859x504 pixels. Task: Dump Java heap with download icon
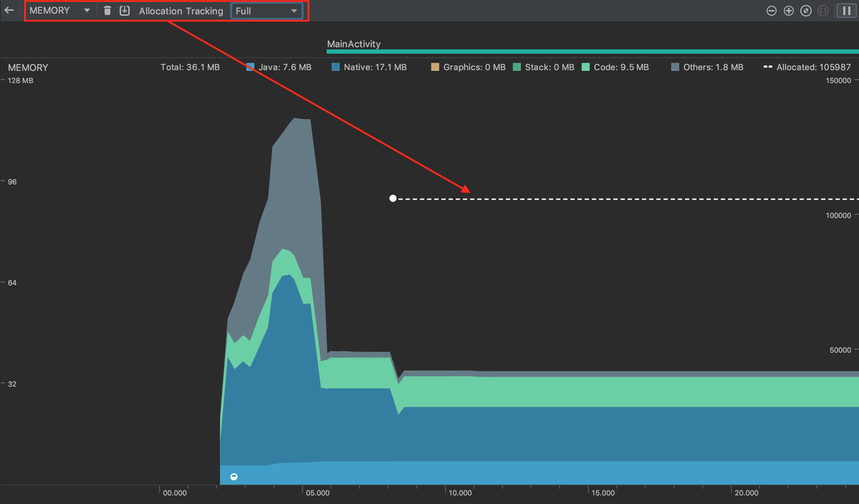tap(124, 10)
